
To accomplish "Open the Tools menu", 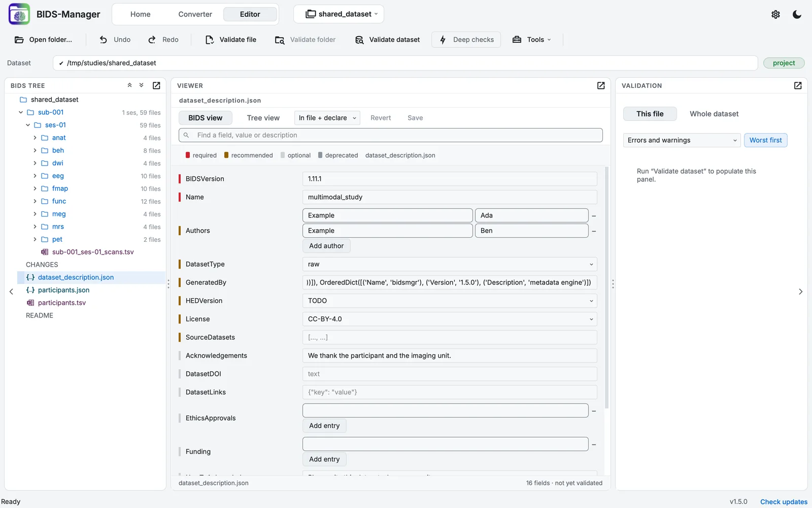I will coord(531,40).
